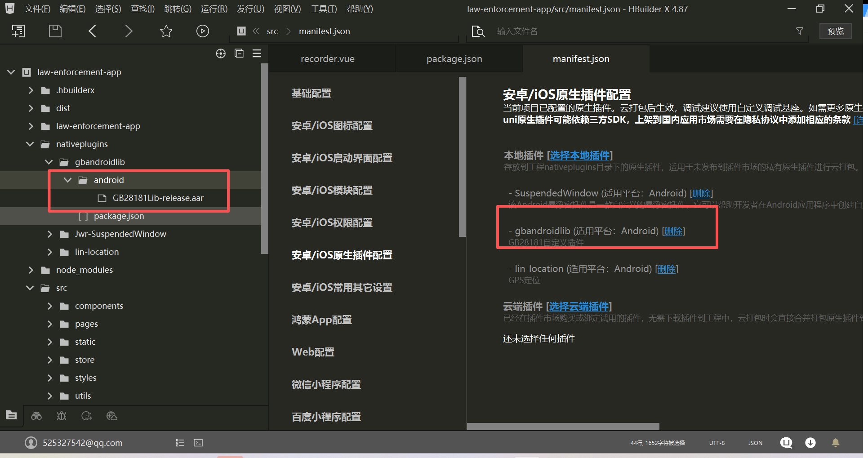Open the terminal icon in status bar
The image size is (868, 458).
click(198, 443)
